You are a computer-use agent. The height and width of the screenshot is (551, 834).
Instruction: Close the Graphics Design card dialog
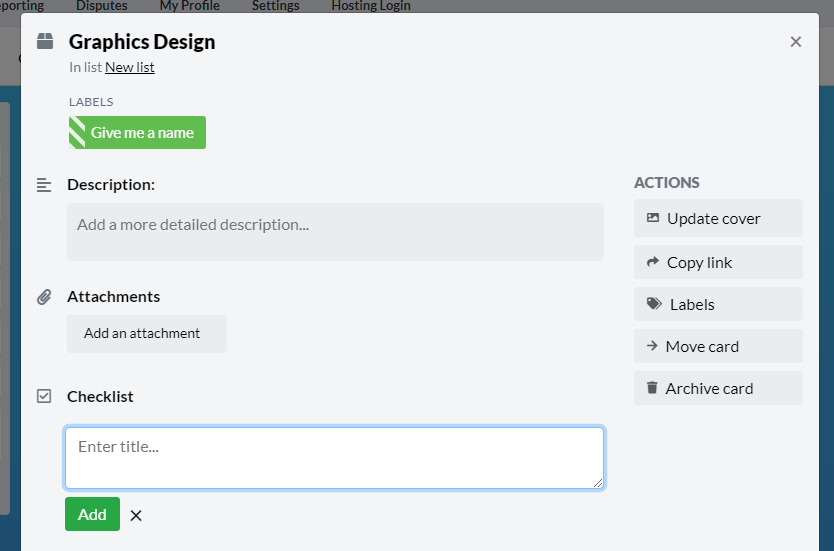[796, 41]
